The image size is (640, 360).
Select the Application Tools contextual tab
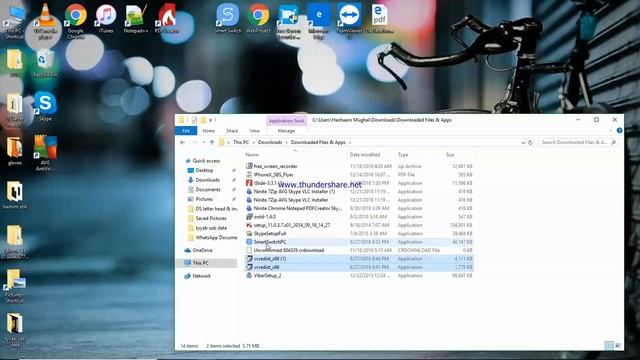coord(287,121)
